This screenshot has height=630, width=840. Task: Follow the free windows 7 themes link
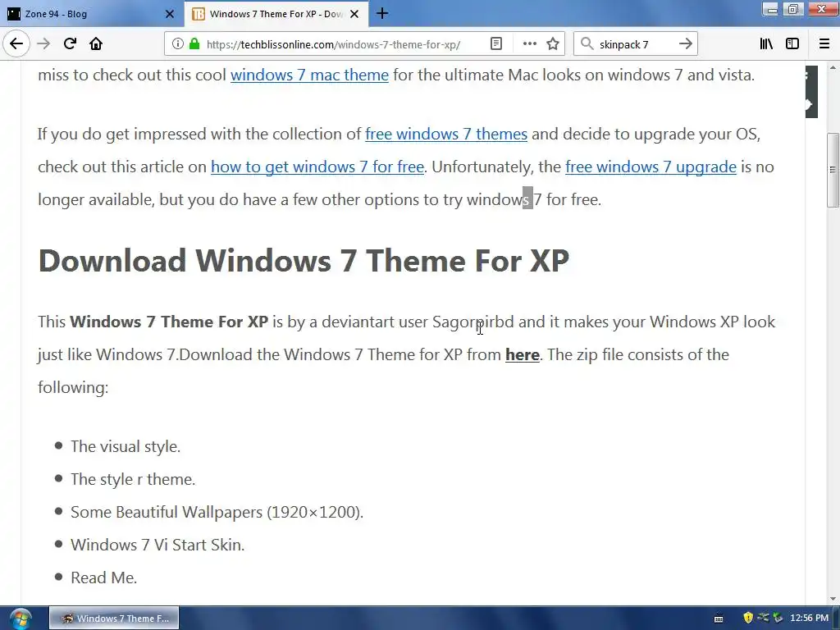pyautogui.click(x=446, y=134)
